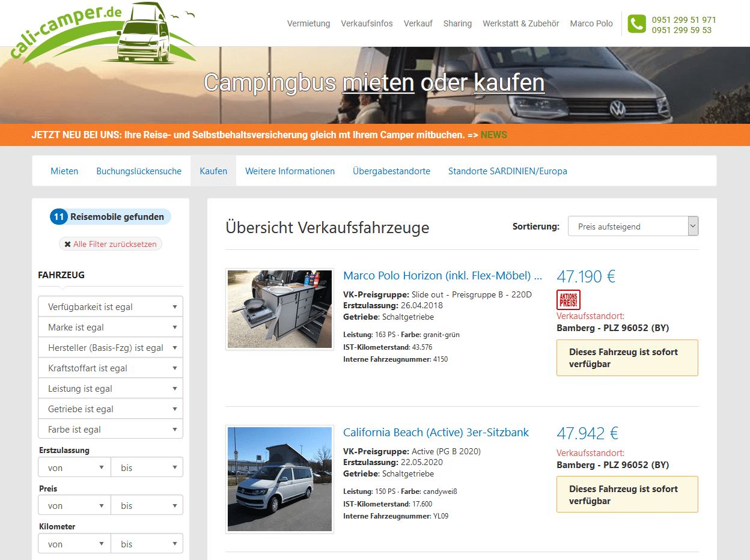Open Marco Polo Horizon listing title
Image resolution: width=750 pixels, height=560 pixels.
coord(443,276)
